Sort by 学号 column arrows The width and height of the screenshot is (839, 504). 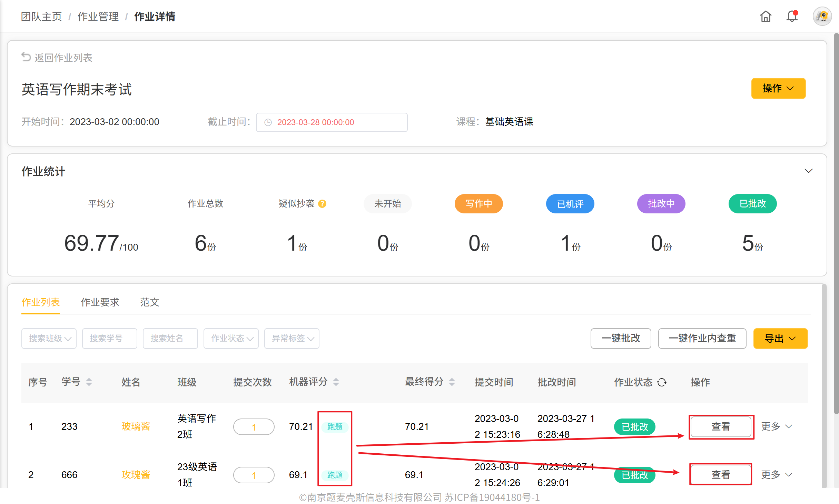pyautogui.click(x=89, y=382)
